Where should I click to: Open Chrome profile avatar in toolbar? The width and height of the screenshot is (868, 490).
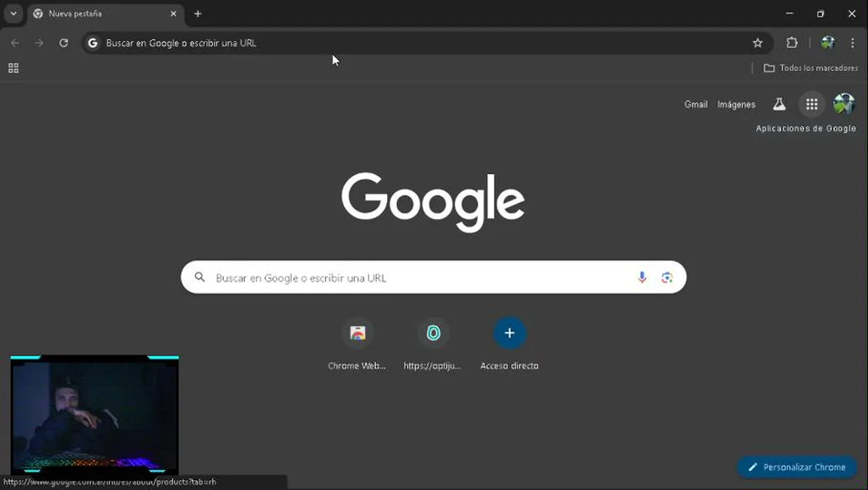[x=828, y=43]
